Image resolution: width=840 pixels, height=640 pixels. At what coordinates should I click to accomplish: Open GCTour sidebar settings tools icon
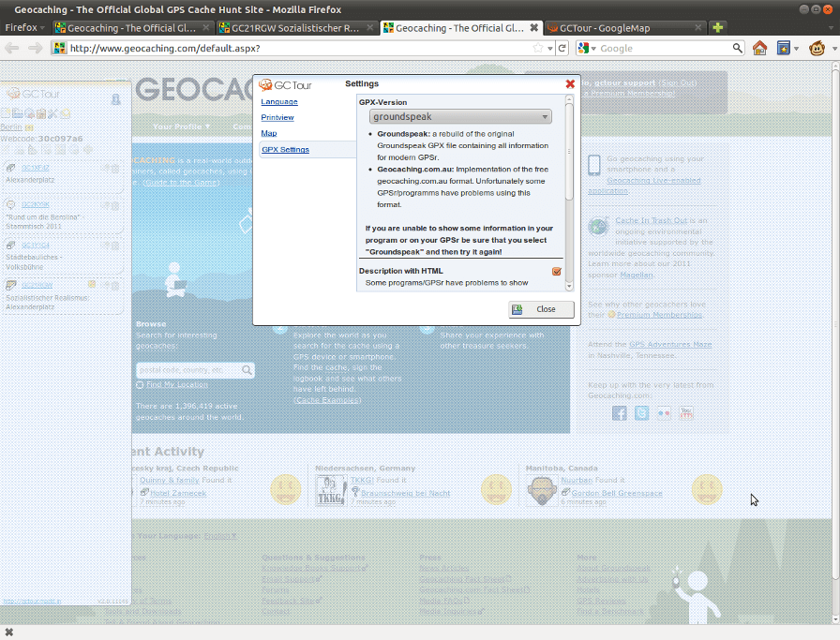click(52, 113)
